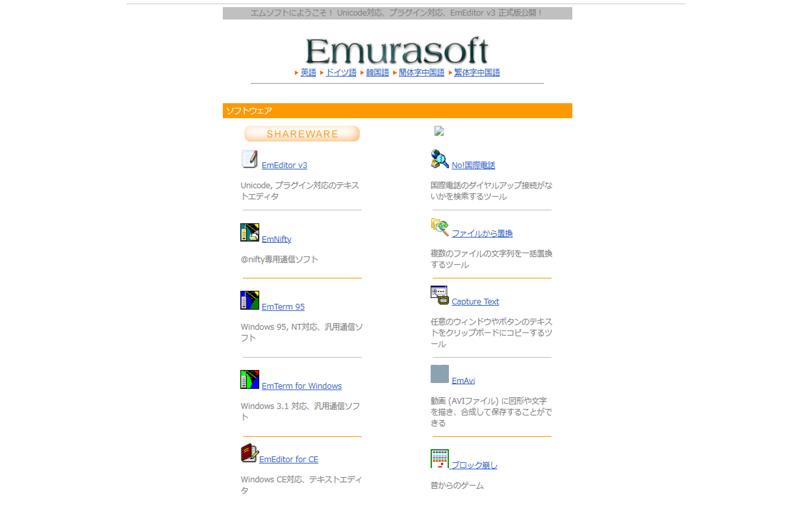The image size is (812, 507).
Task: Click the EmTerm for Windows icon
Action: (250, 379)
